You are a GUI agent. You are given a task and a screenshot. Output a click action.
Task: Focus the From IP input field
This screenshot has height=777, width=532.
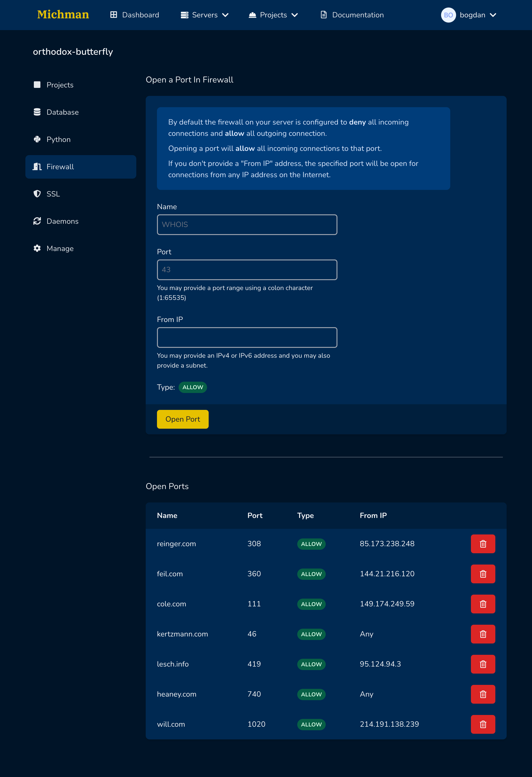click(247, 337)
